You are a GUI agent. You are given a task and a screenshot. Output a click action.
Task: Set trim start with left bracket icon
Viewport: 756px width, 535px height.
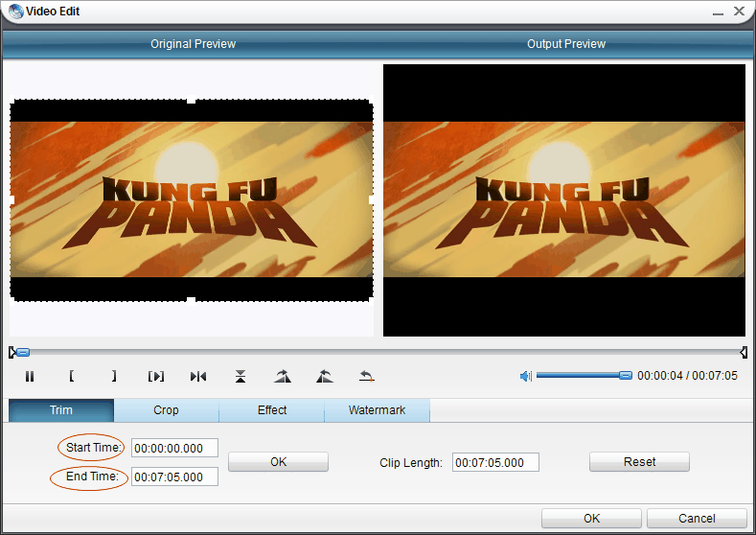click(71, 376)
